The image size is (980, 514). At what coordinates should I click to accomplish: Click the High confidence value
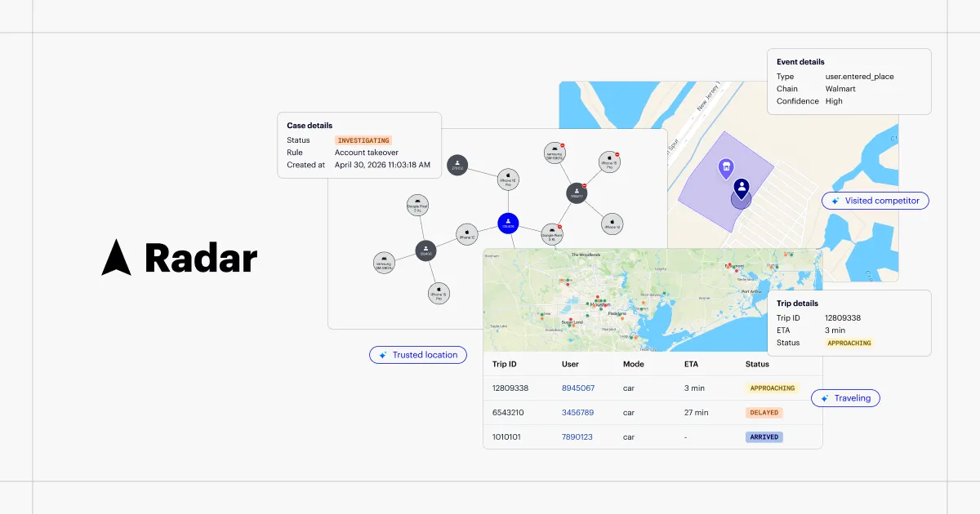click(834, 101)
